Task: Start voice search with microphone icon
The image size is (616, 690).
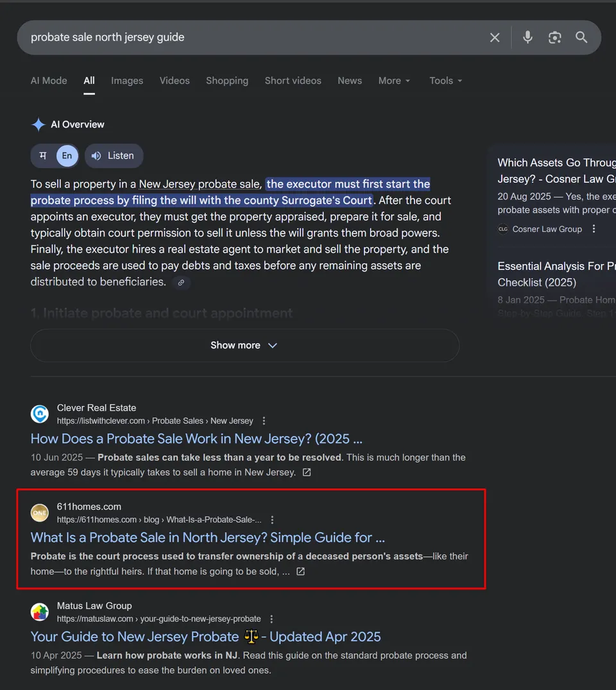Action: (527, 37)
